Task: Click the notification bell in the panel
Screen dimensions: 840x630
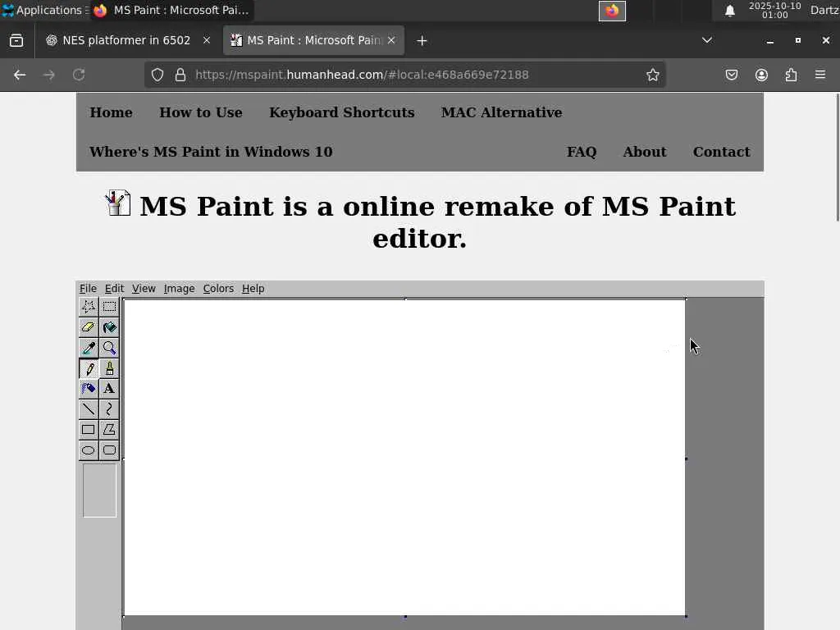Action: [x=729, y=11]
